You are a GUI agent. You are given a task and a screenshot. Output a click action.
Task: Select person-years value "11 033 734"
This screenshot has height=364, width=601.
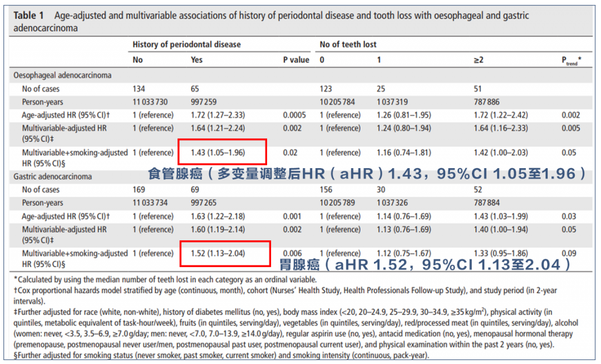pyautogui.click(x=150, y=203)
